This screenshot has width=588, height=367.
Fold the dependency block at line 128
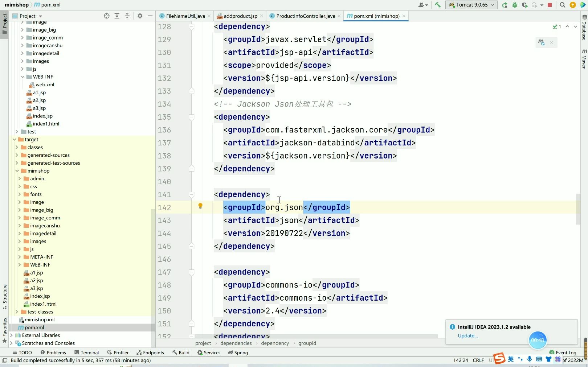point(191,26)
